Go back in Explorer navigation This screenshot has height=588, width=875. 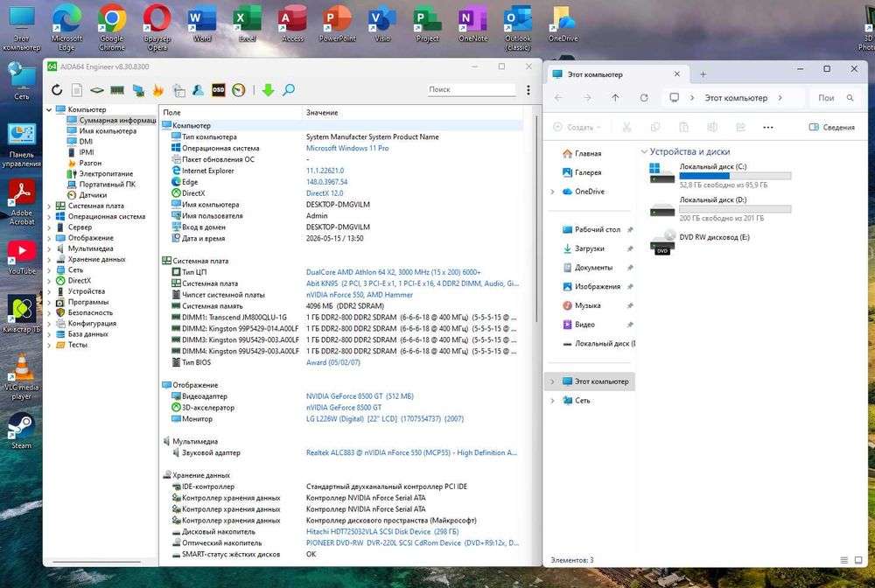(x=558, y=98)
